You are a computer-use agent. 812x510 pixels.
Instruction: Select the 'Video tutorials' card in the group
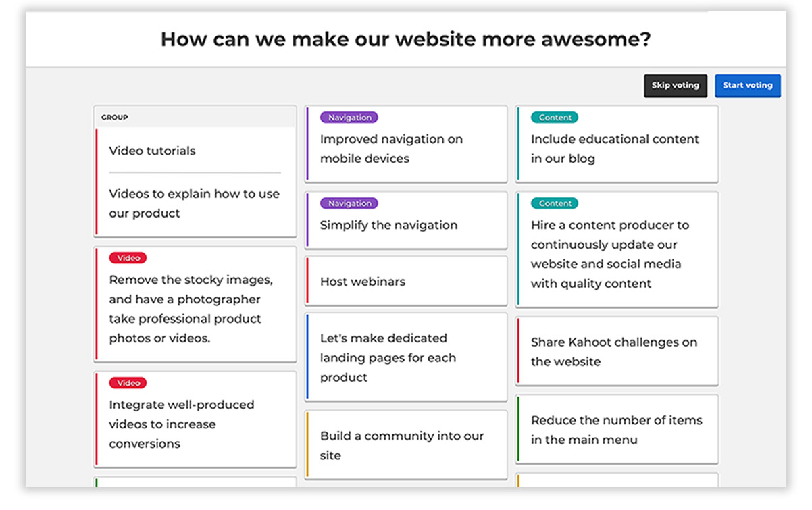[x=152, y=151]
